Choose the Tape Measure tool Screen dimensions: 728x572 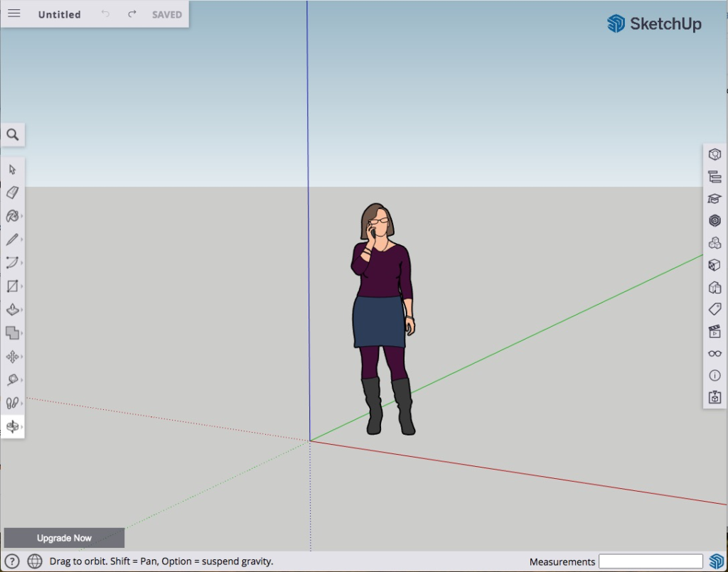coord(12,380)
